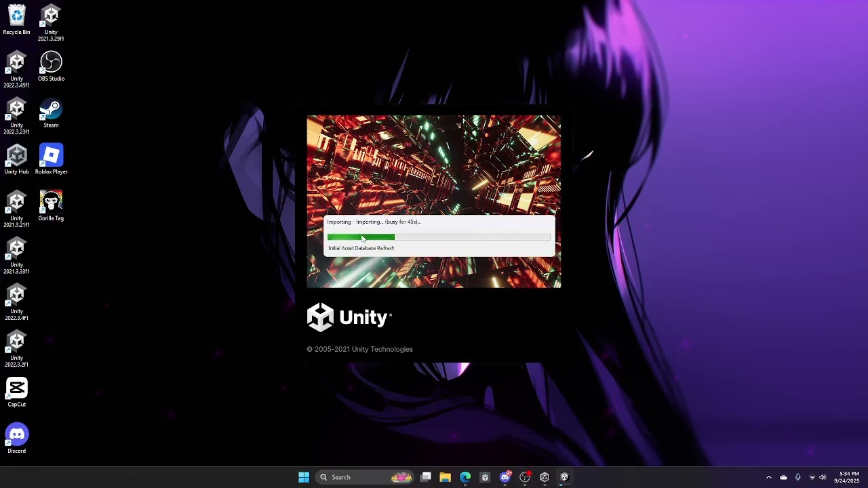The image size is (868, 488).
Task: Click the Steam desktop icon
Action: (51, 113)
